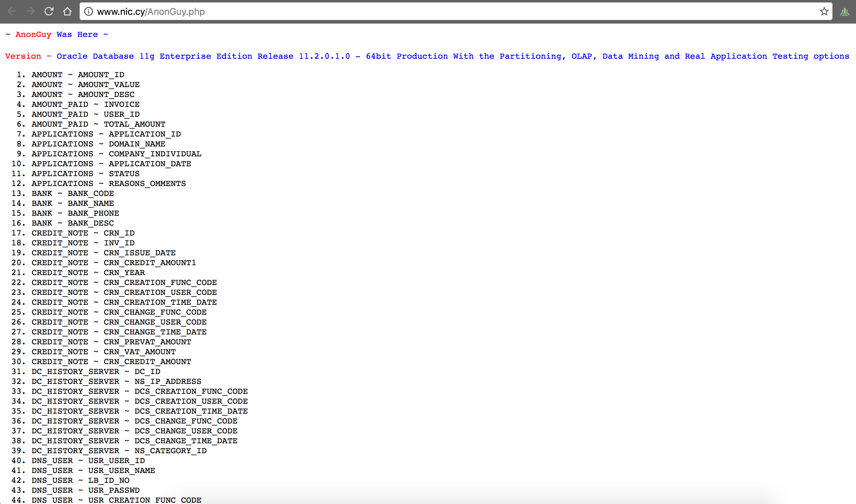Click the 'DCS_CREATION_USER_CODE' row
This screenshot has height=504, width=856.
(140, 401)
